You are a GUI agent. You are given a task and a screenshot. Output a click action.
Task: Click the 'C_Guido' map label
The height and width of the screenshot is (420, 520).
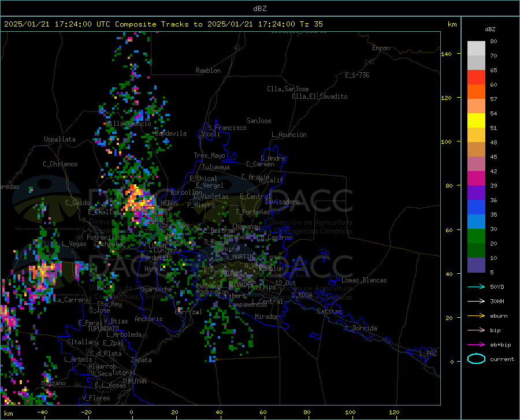[77, 203]
